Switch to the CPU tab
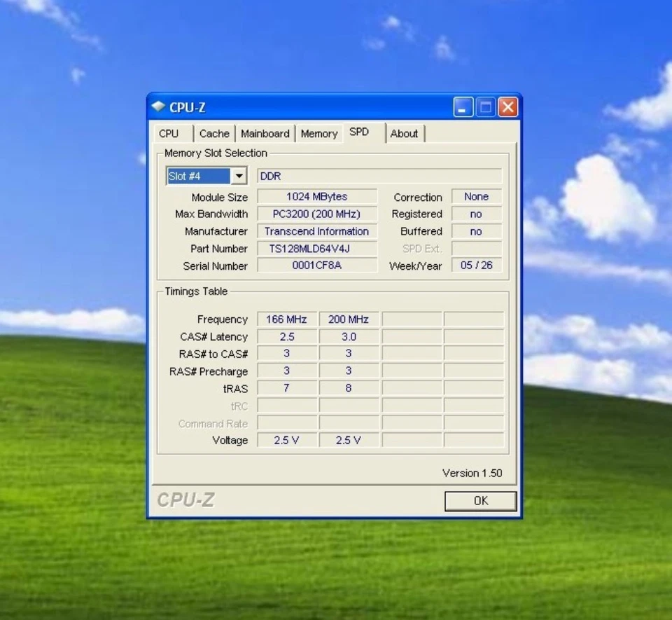The width and height of the screenshot is (672, 620). [x=171, y=133]
